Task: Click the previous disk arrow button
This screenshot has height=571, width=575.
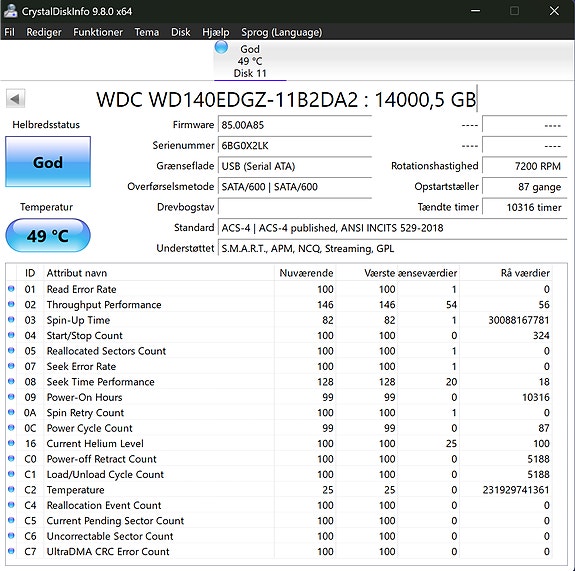Action: click(15, 98)
